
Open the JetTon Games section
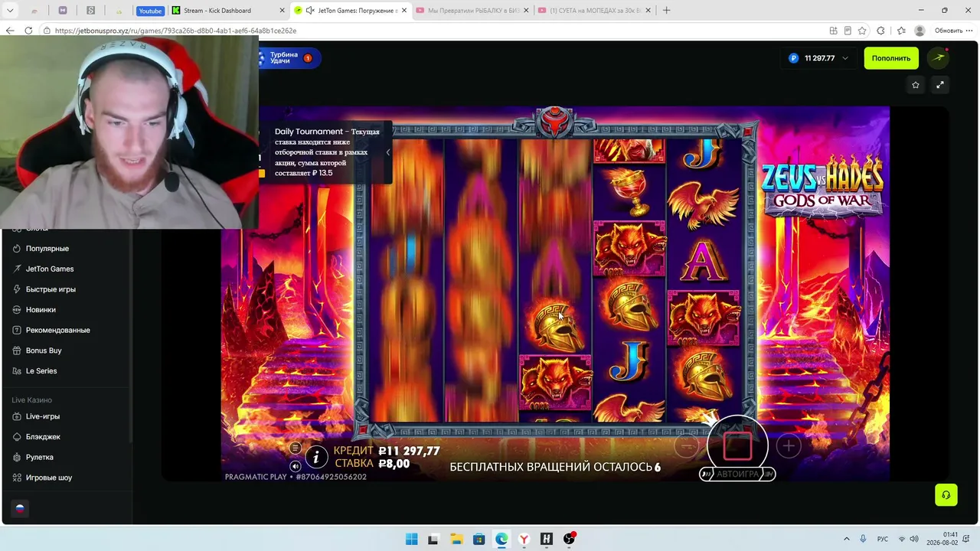[50, 269]
